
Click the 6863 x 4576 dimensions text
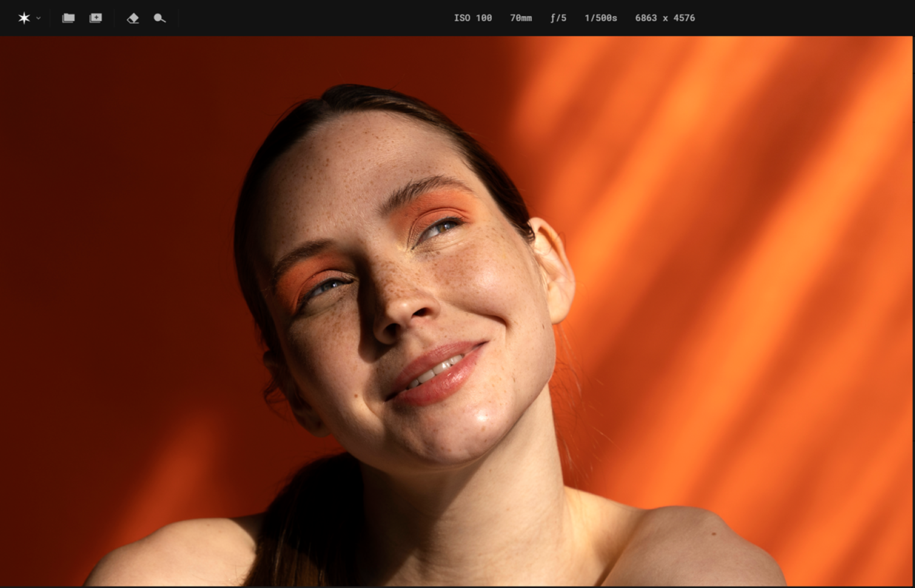coord(665,18)
